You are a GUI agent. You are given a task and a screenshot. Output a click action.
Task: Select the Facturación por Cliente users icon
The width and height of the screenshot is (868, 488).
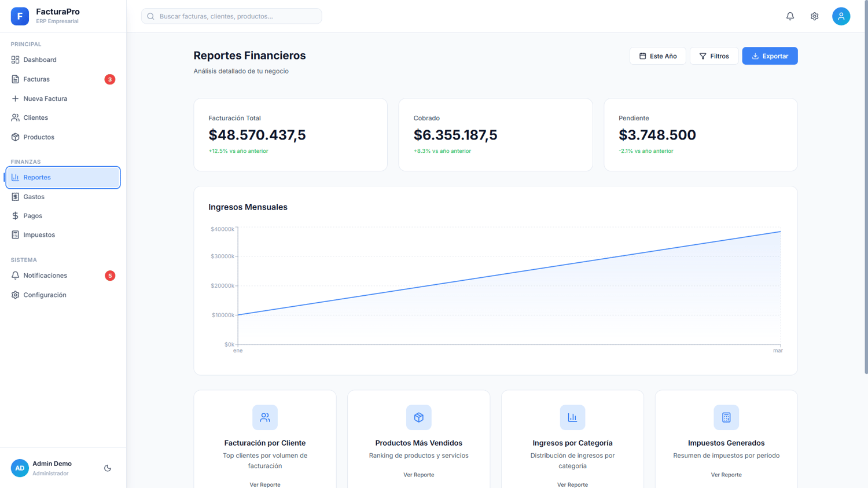(265, 417)
